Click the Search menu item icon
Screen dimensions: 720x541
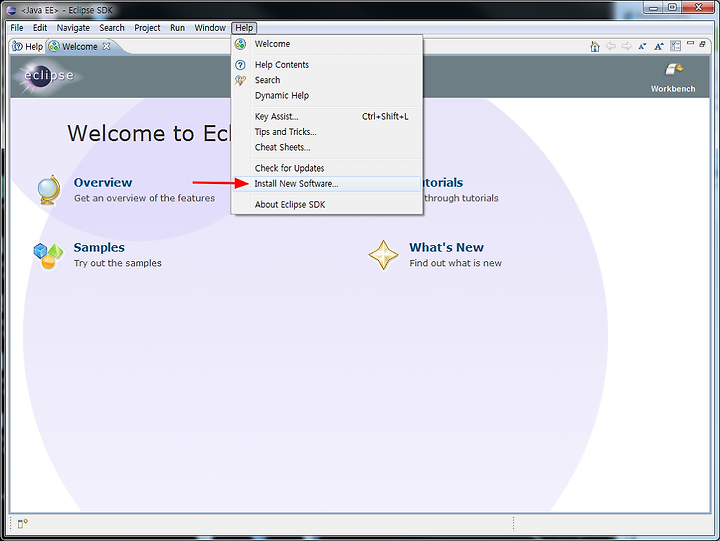240,80
